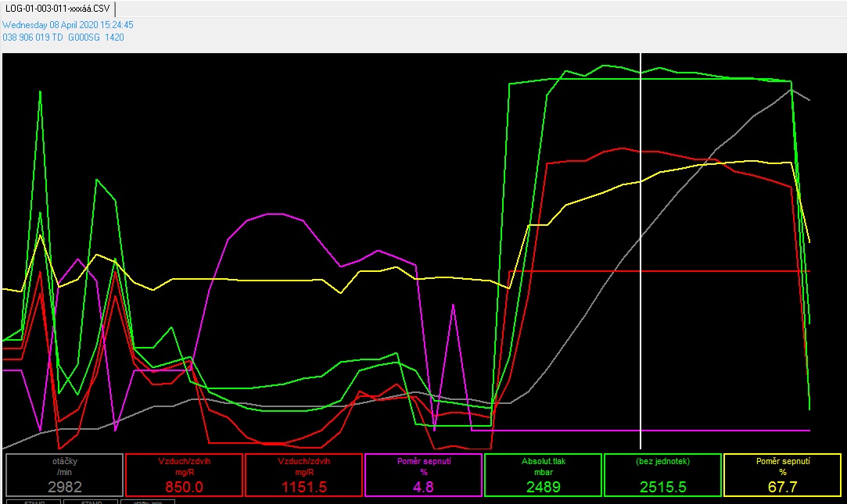Click the yellow curve where it meets the cursor
Screen dimensions: 847x504
641,181
